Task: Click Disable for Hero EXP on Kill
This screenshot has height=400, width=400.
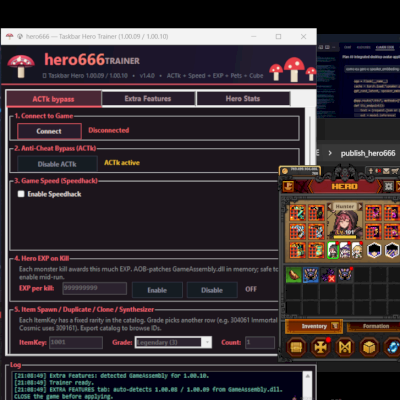Action: point(212,290)
